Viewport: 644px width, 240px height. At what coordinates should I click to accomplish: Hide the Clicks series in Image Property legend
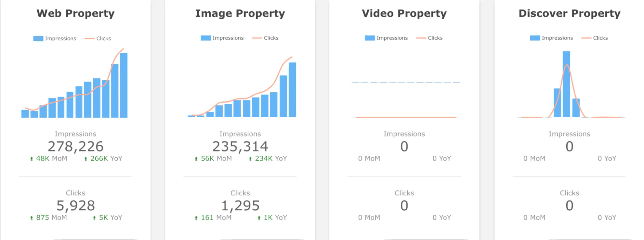(271, 38)
